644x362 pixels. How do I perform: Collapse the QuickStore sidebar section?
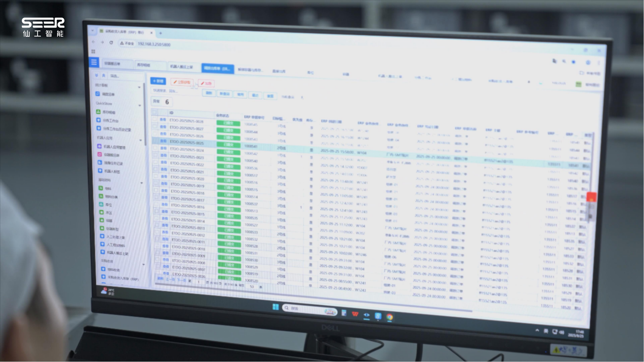(x=140, y=105)
